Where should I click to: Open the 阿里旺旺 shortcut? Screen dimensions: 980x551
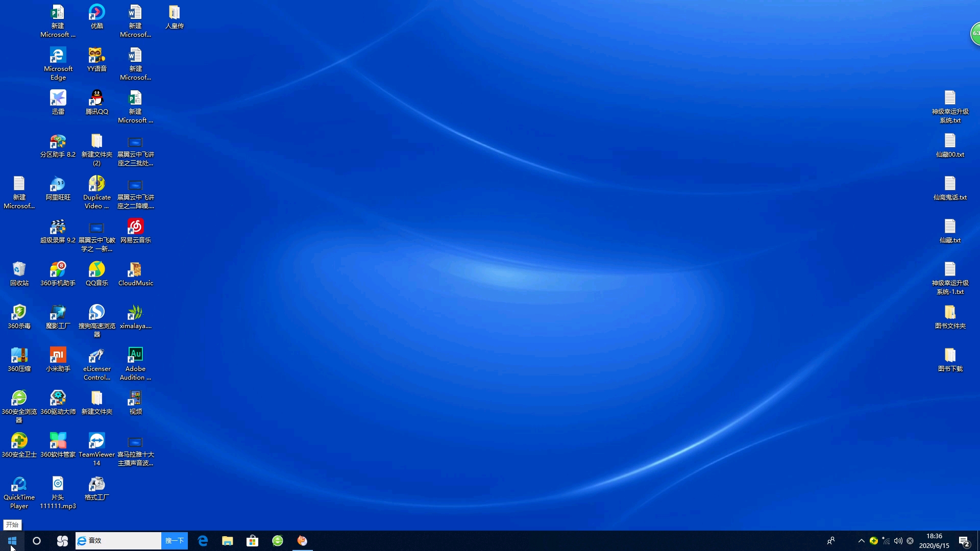tap(58, 188)
